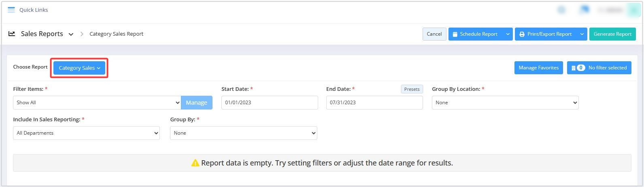Click the printer icon on Print/Export Report
Screen dimensions: 644x187
pyautogui.click(x=522, y=34)
